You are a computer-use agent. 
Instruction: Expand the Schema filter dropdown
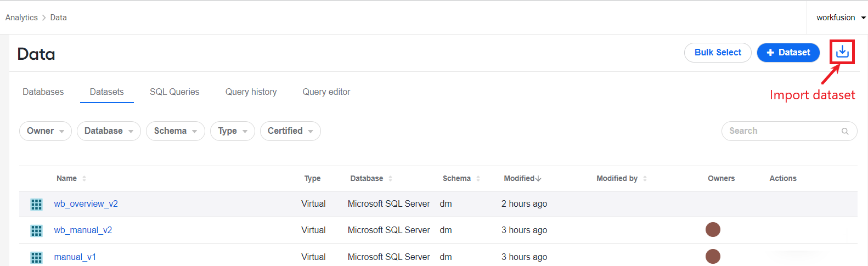point(176,131)
